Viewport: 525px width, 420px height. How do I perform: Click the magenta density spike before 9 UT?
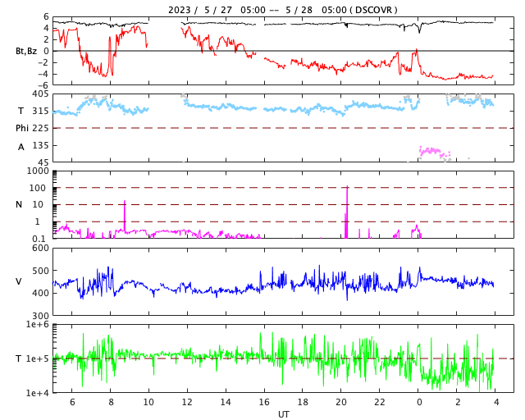click(125, 216)
